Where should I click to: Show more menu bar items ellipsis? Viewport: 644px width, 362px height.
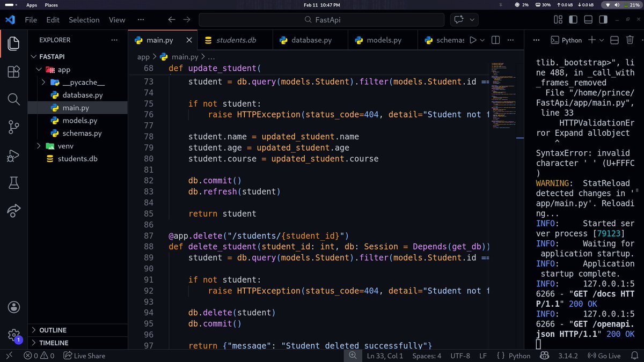pos(141,19)
